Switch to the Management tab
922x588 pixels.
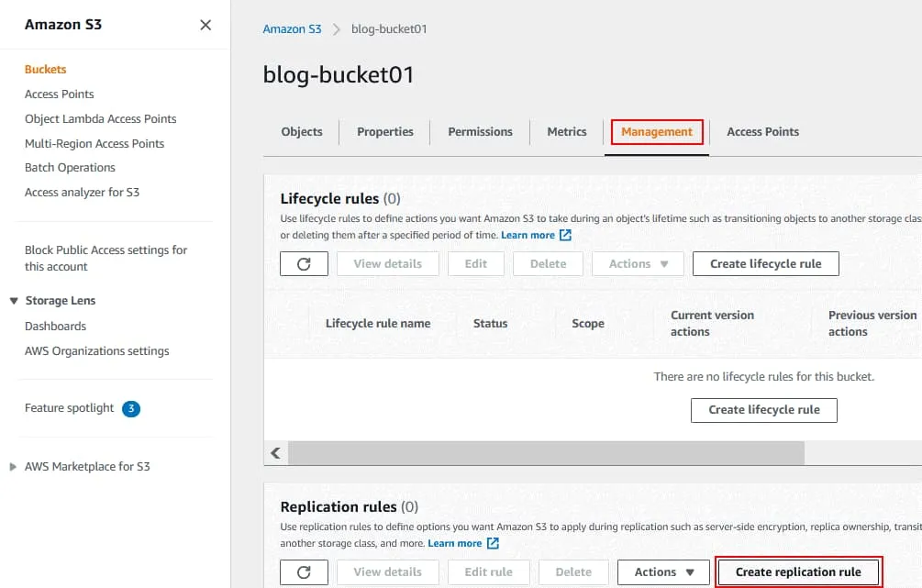[657, 132]
